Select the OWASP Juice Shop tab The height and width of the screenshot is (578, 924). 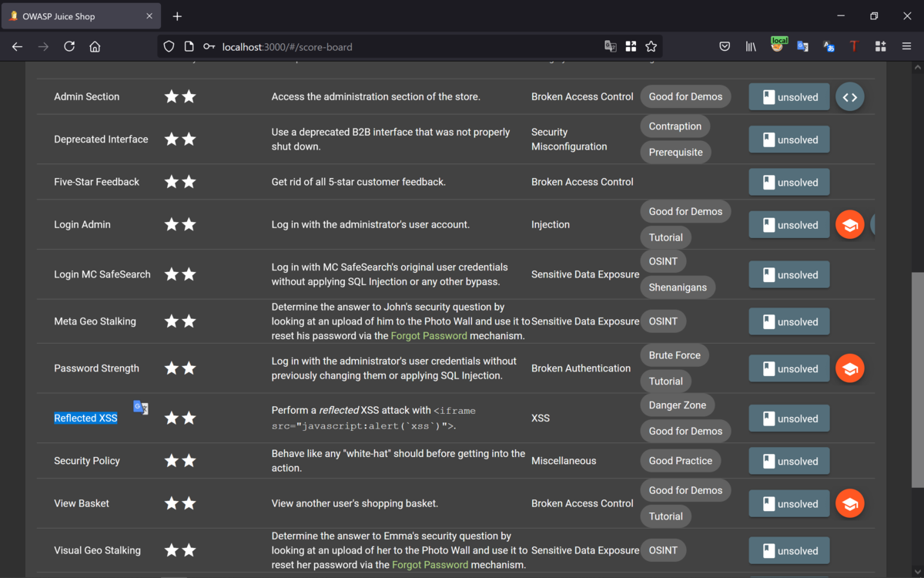click(81, 16)
